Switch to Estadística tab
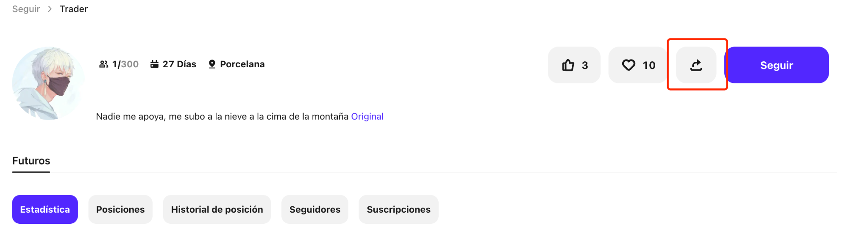Image resolution: width=868 pixels, height=239 pixels. 45,209
